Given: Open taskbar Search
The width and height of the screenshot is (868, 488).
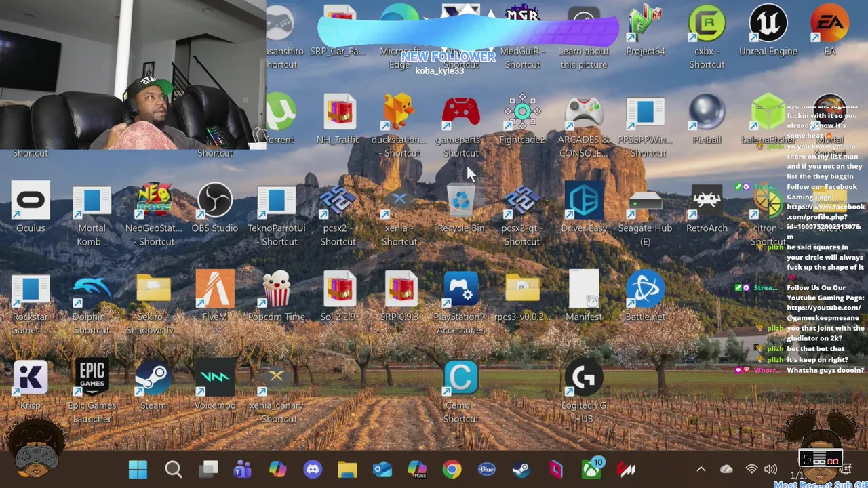Looking at the screenshot, I should coord(173,469).
